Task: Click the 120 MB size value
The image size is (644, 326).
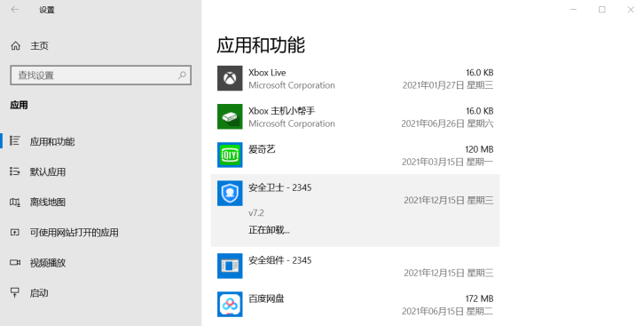Action: [479, 149]
